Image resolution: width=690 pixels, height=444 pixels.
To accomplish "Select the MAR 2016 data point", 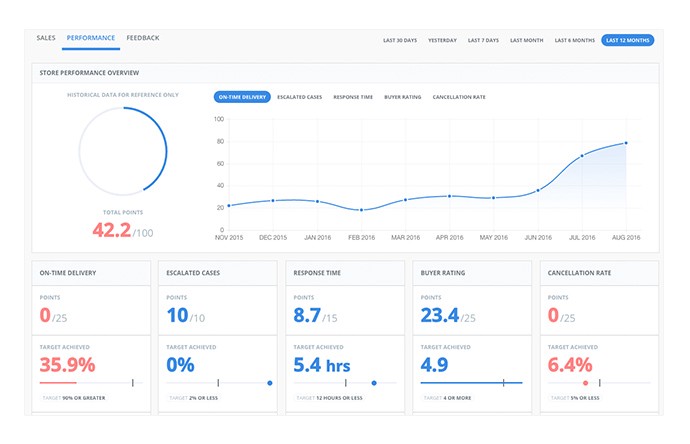I will pyautogui.click(x=405, y=200).
